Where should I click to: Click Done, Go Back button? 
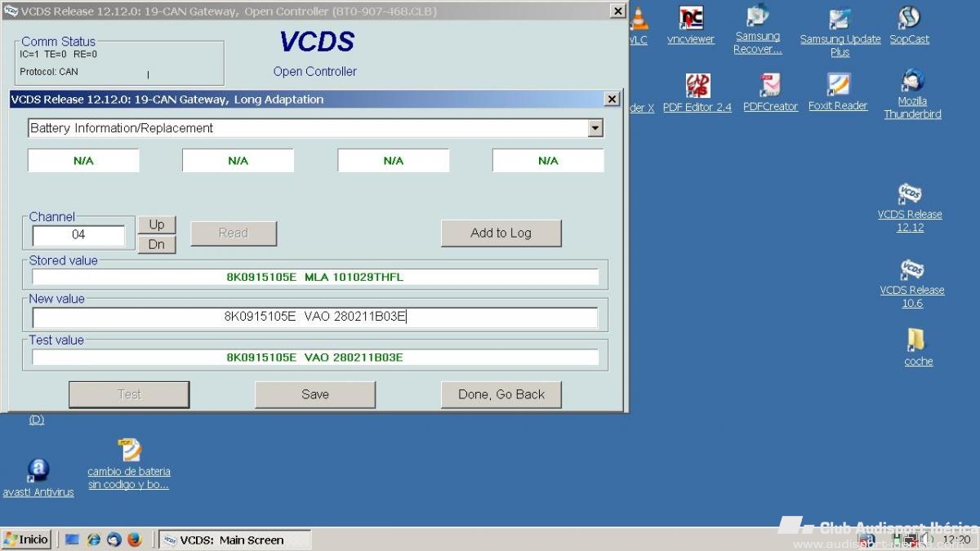(501, 394)
